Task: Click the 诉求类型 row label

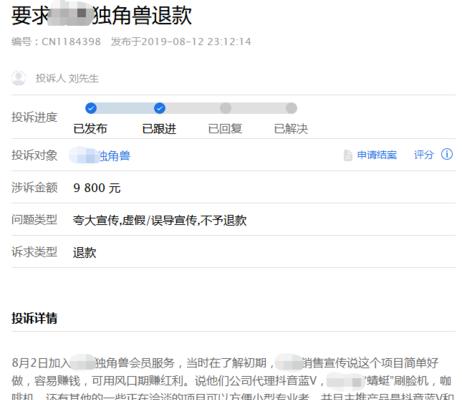Action: 34,252
